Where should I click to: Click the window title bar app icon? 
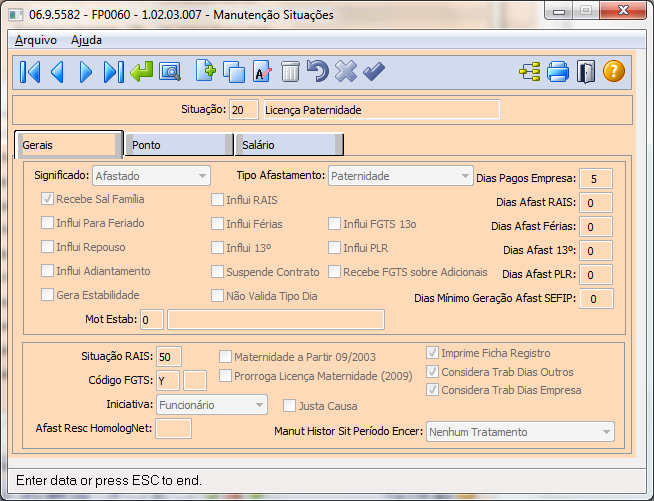[16, 15]
